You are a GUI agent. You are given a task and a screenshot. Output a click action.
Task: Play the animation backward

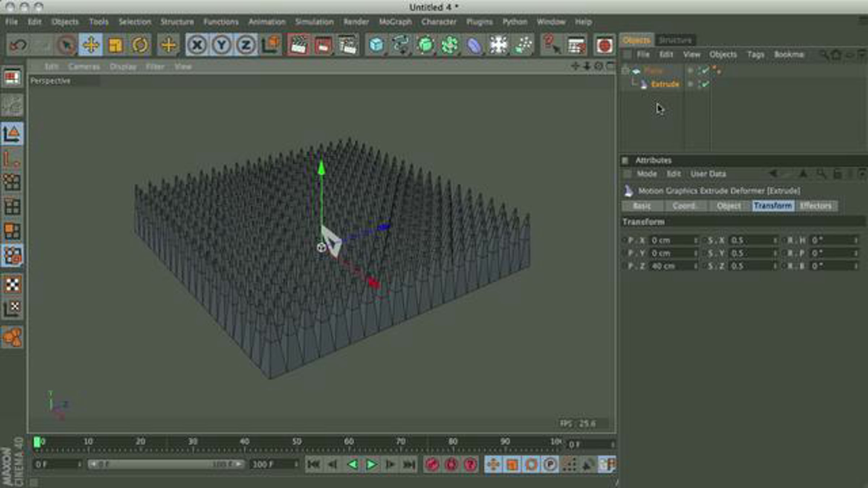352,465
